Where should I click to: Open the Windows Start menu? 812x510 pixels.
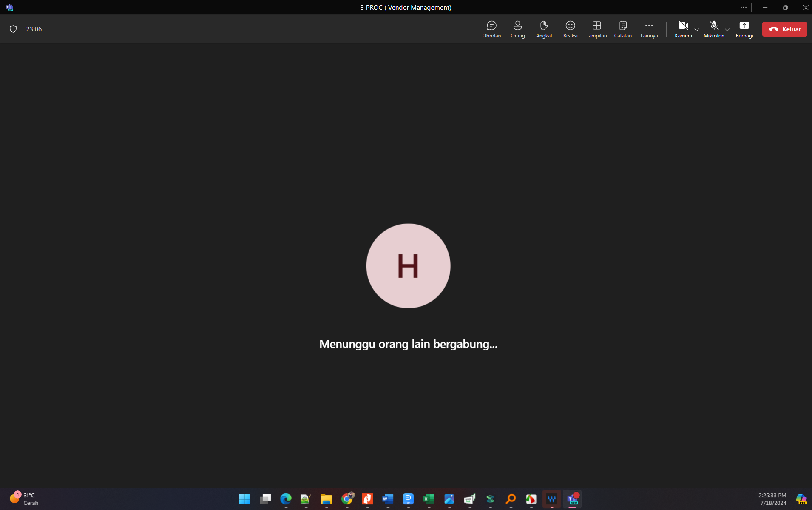point(244,499)
